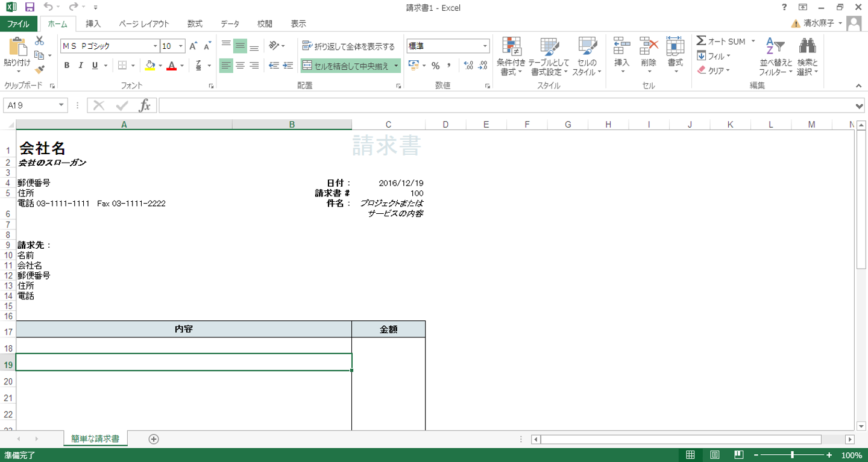The height and width of the screenshot is (462, 868).
Task: Toggle Wrap Text (折り返して全体を表示する)
Action: [x=348, y=46]
